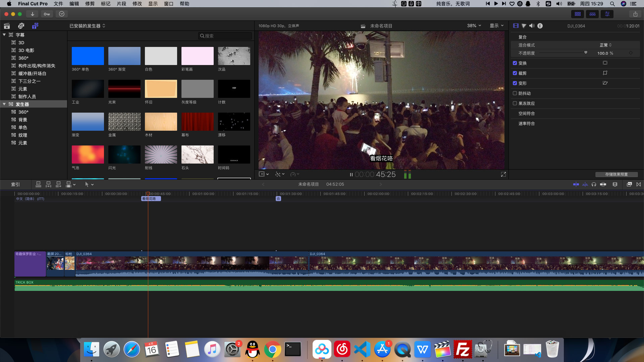Open the transform tools popup in viewer
644x362 pixels.
pos(280,174)
